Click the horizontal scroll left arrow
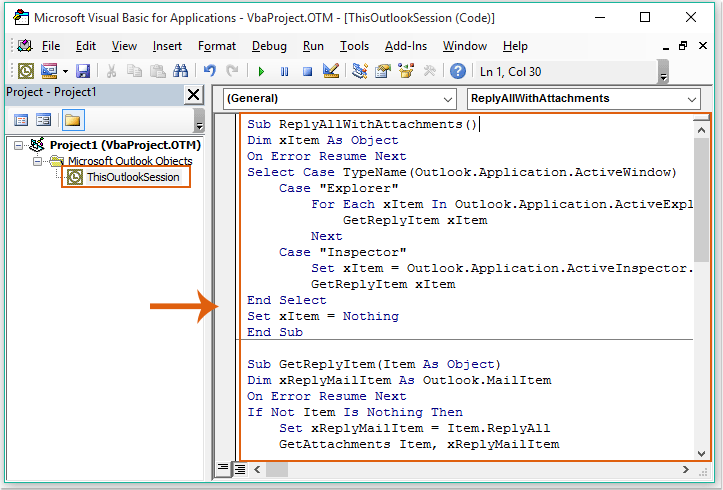 257,469
